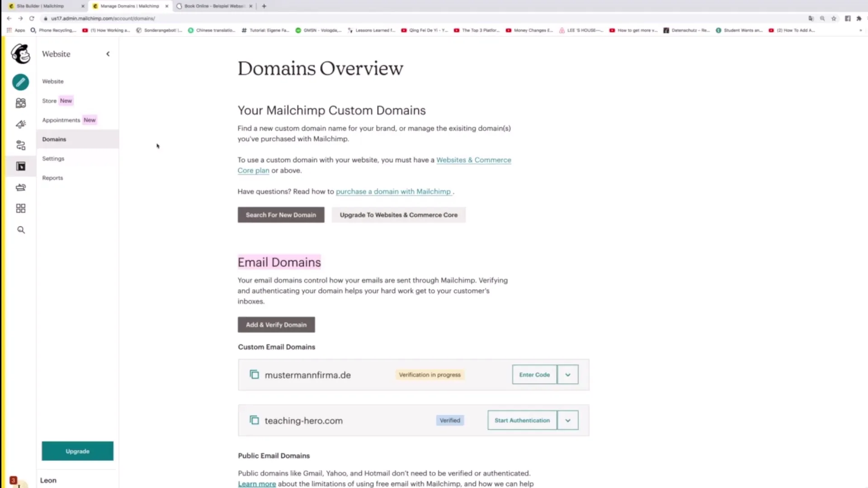
Task: Select Manage Domains | Mailchimp tab
Action: tap(130, 6)
